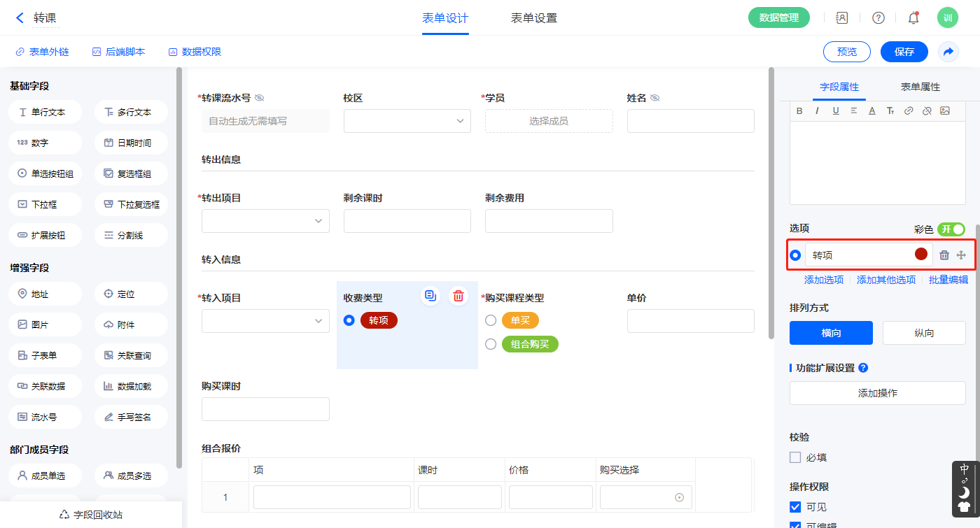Open the notification bell

click(913, 17)
